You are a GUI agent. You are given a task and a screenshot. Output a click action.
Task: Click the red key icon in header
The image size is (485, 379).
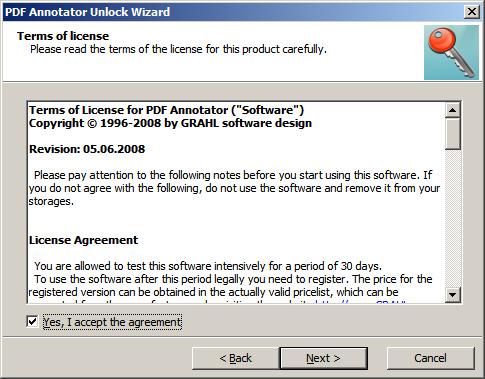coord(451,52)
